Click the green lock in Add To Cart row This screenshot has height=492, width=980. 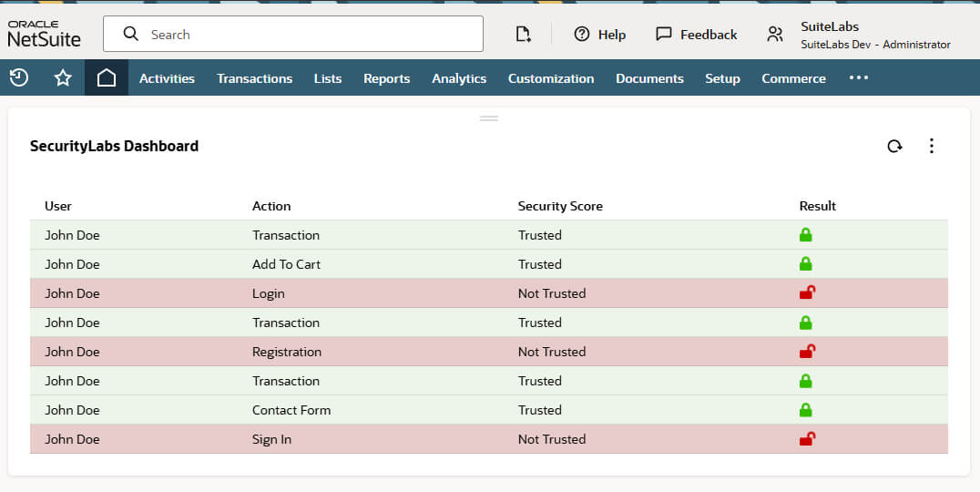coord(805,264)
